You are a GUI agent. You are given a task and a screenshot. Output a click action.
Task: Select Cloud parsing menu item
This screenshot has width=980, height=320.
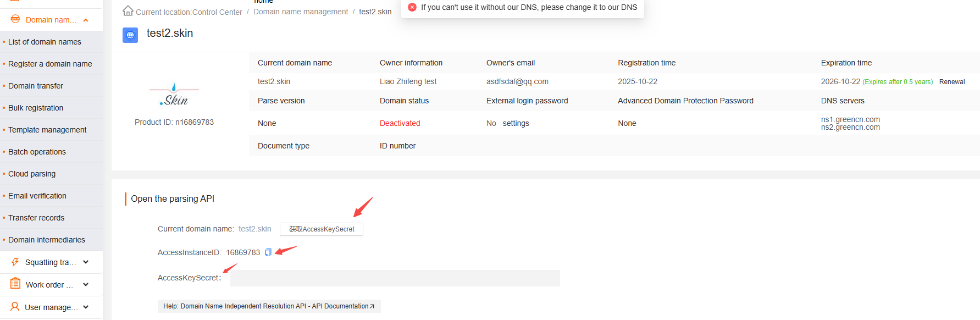click(32, 174)
